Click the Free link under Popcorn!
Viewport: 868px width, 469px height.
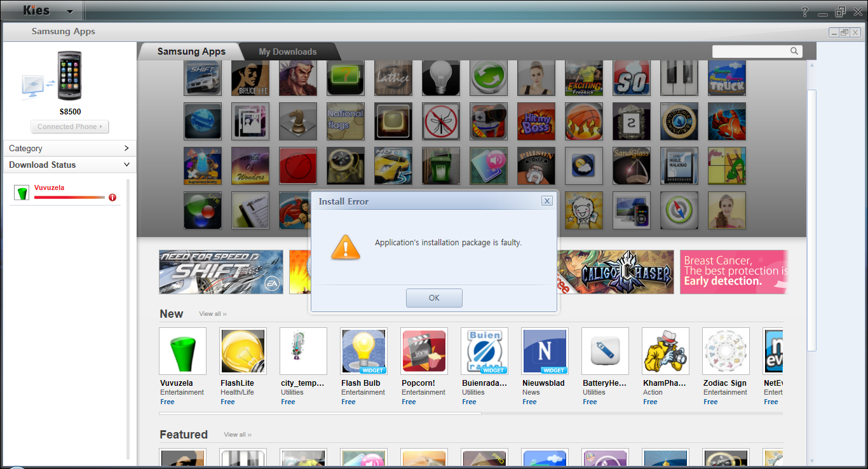click(x=409, y=402)
